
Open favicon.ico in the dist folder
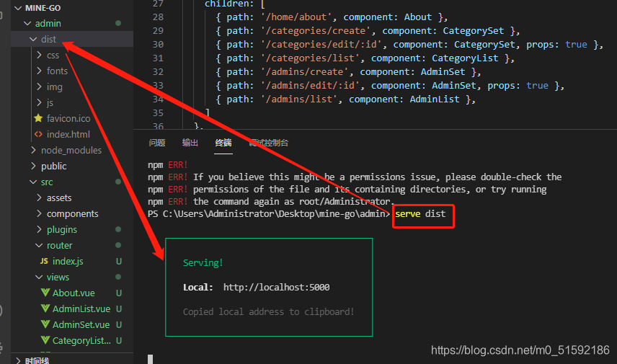coord(68,118)
